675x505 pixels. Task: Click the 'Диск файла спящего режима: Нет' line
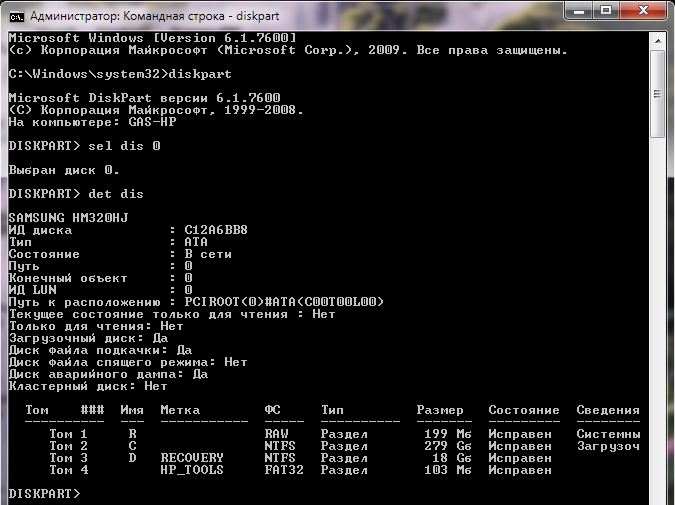click(x=128, y=362)
